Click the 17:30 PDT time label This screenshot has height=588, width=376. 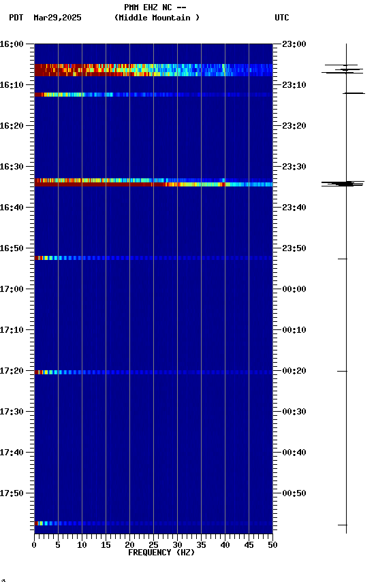point(12,412)
